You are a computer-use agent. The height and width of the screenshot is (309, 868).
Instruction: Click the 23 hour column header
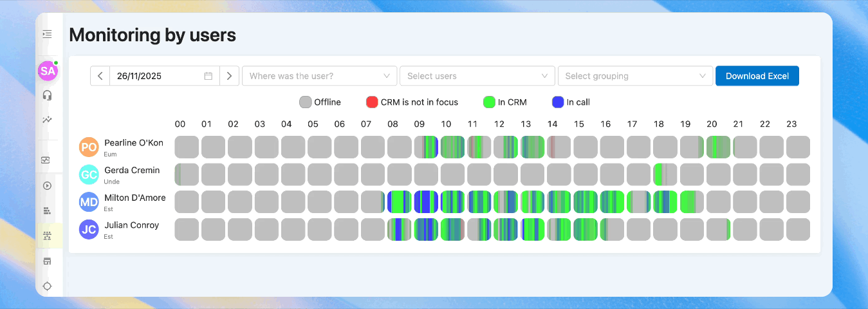[791, 124]
